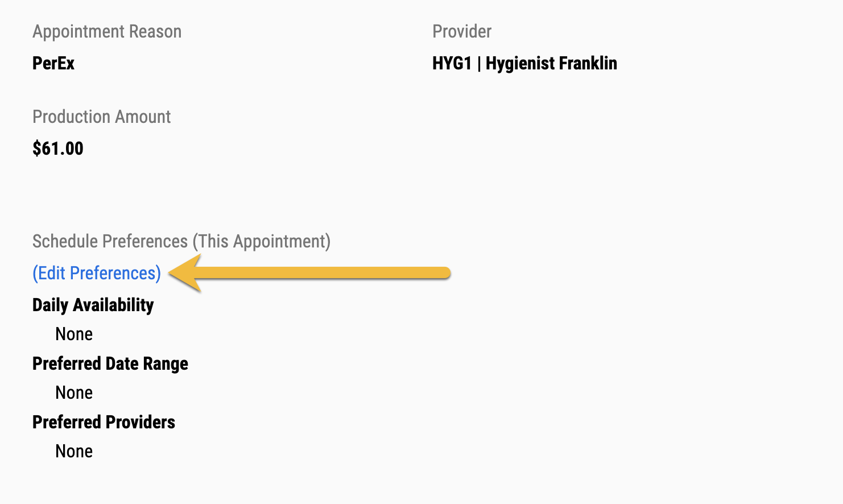Image resolution: width=843 pixels, height=504 pixels.
Task: Select the Preferred Providers heading
Action: (x=104, y=422)
